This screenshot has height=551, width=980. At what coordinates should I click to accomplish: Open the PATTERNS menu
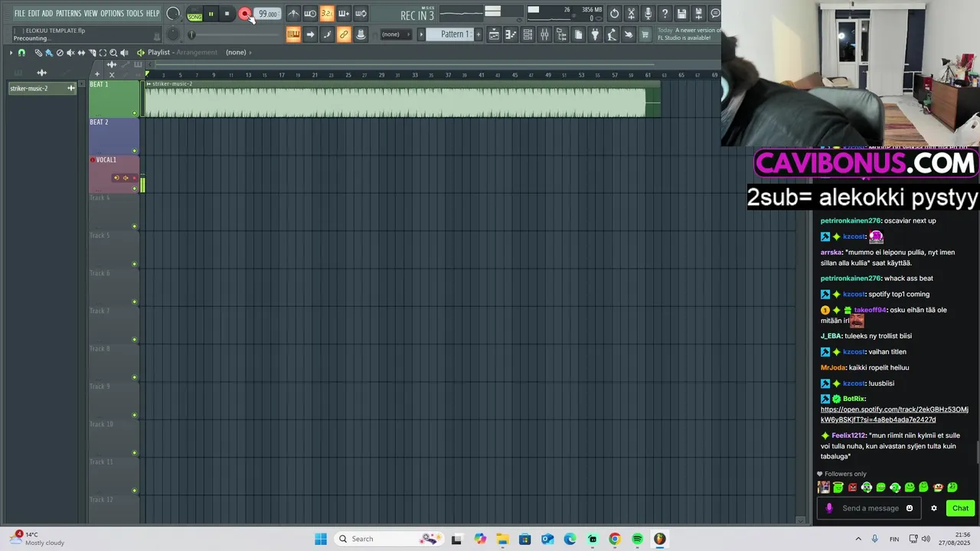point(68,13)
